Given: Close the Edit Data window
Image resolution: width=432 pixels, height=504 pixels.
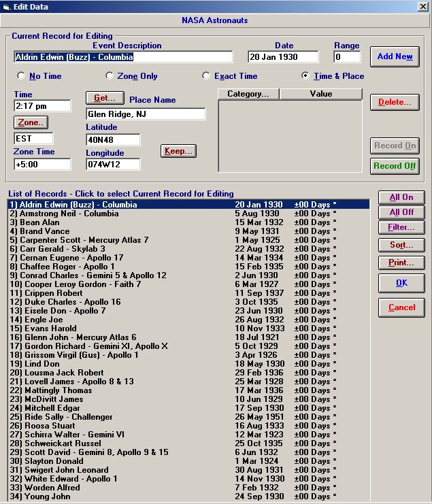Looking at the screenshot, I should (422, 7).
